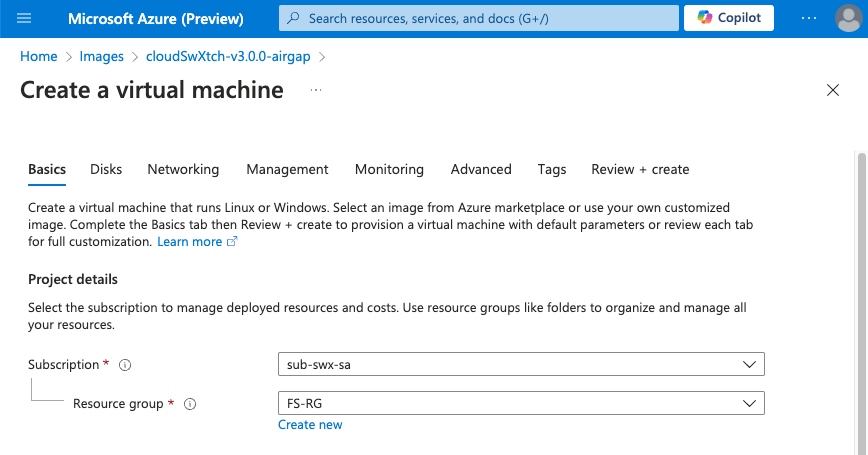Screen dimensions: 868x455
Task: Click the Create a virtual machine heading
Action: tap(152, 90)
